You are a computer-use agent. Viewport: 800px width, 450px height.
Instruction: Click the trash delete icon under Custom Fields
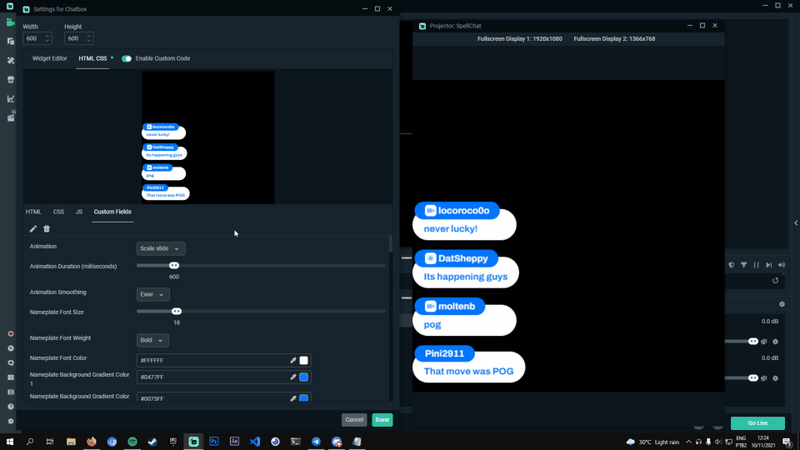click(x=46, y=229)
